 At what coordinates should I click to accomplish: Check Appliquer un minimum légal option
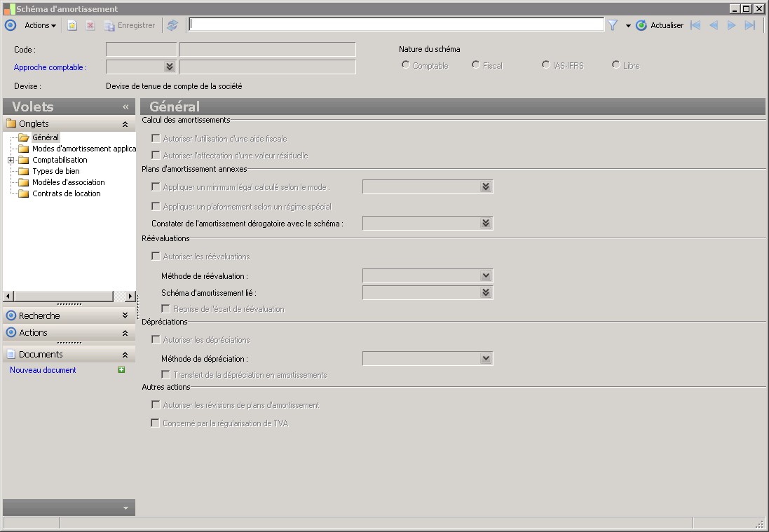(x=156, y=186)
